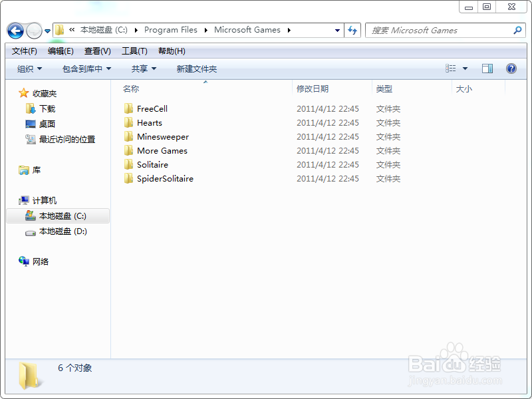The image size is (532, 399).
Task: Click the Forward navigation arrow
Action: (x=34, y=31)
